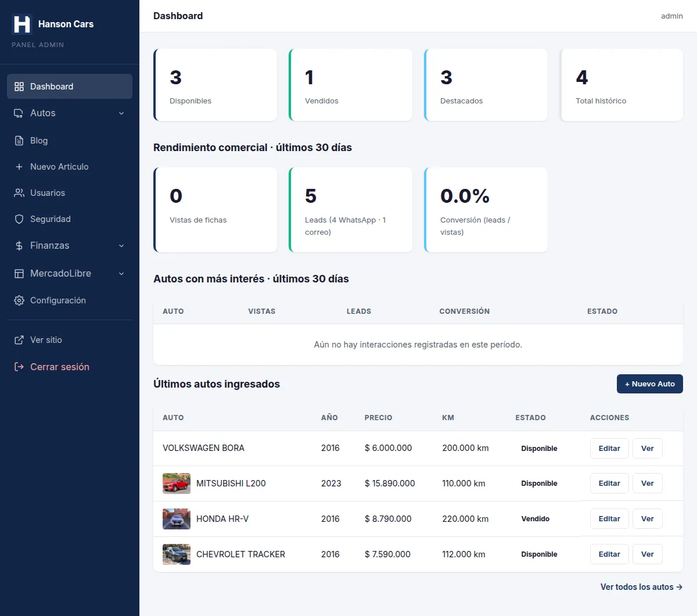
Task: Expand the MercadoLibre submenu chevron
Action: tap(121, 274)
